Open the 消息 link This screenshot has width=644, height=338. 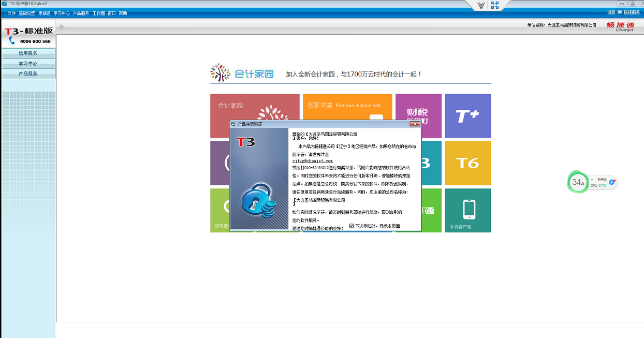[x=611, y=12]
